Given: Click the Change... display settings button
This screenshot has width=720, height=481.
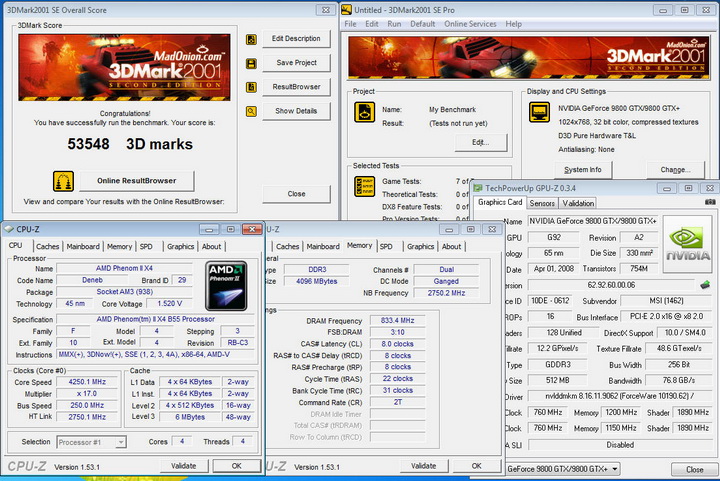Looking at the screenshot, I should click(675, 169).
